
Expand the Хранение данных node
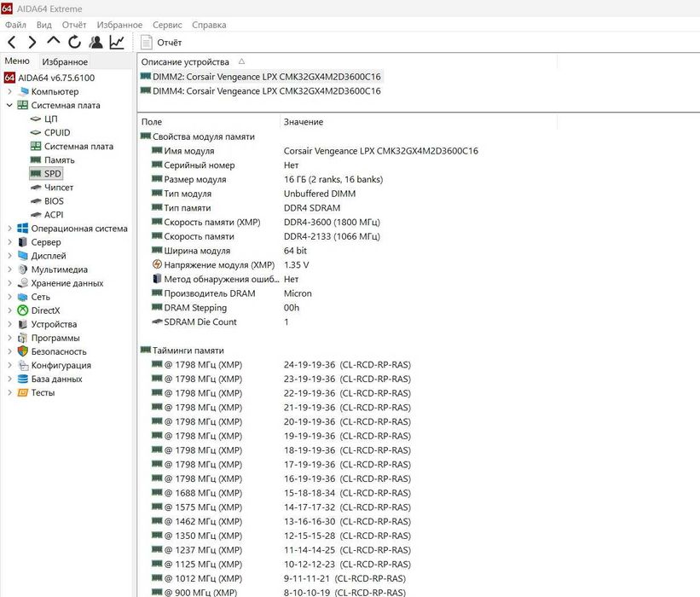tap(10, 283)
